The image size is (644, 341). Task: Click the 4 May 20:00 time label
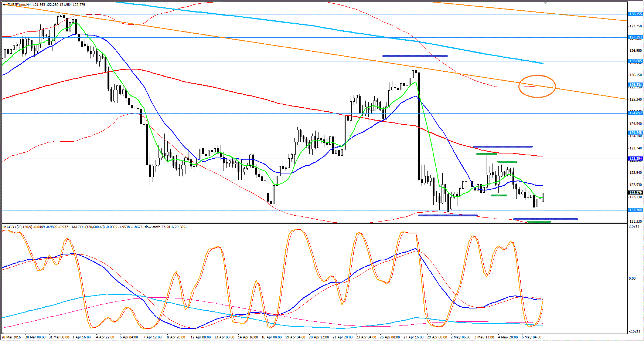click(508, 337)
